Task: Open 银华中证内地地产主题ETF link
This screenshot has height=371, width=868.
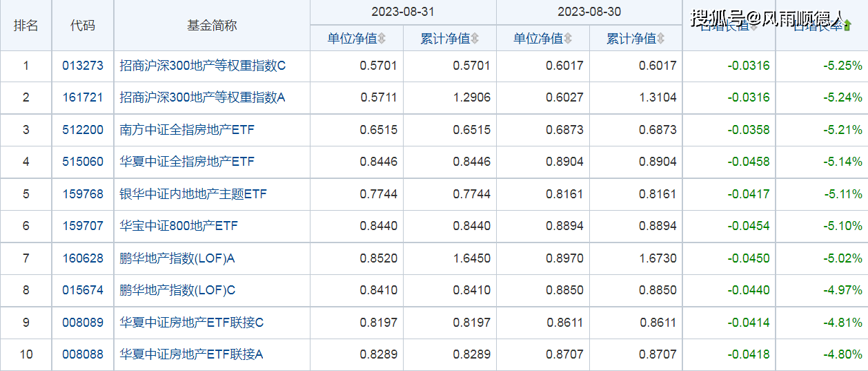Action: point(193,194)
